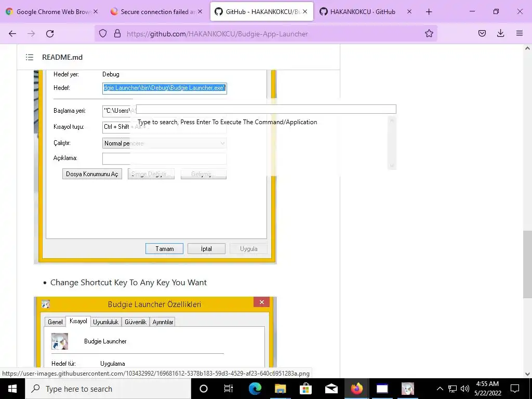
Task: Launch Microsoft Edge from taskbar
Action: coord(255,389)
